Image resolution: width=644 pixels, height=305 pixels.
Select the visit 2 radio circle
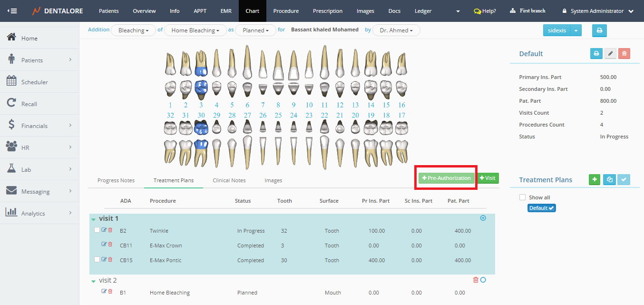[x=483, y=280]
